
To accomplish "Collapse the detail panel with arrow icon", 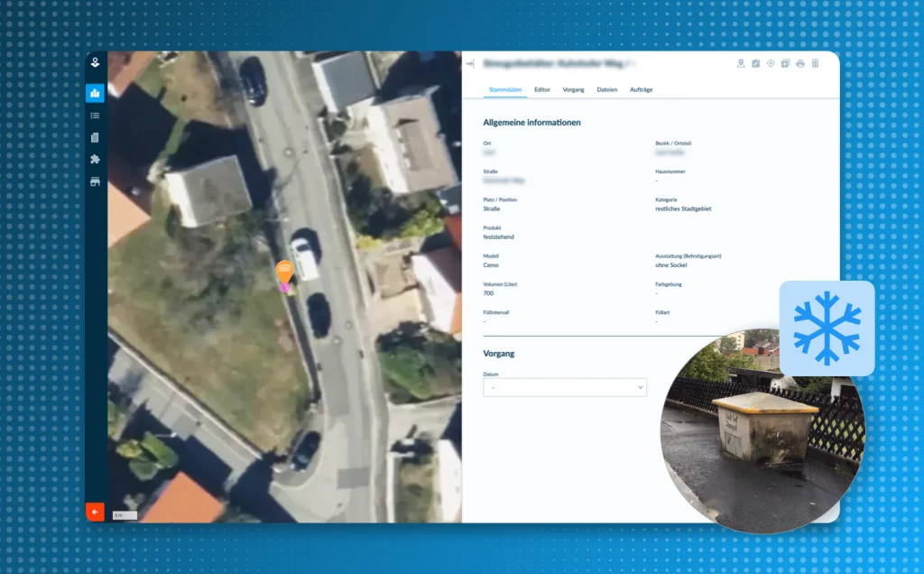I will (x=471, y=64).
